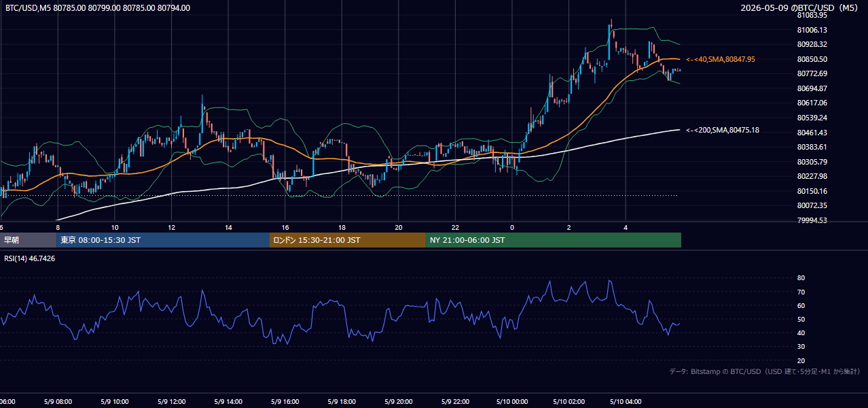Choose the 80305.79 price tick
Image resolution: width=868 pixels, height=408 pixels.
point(812,162)
